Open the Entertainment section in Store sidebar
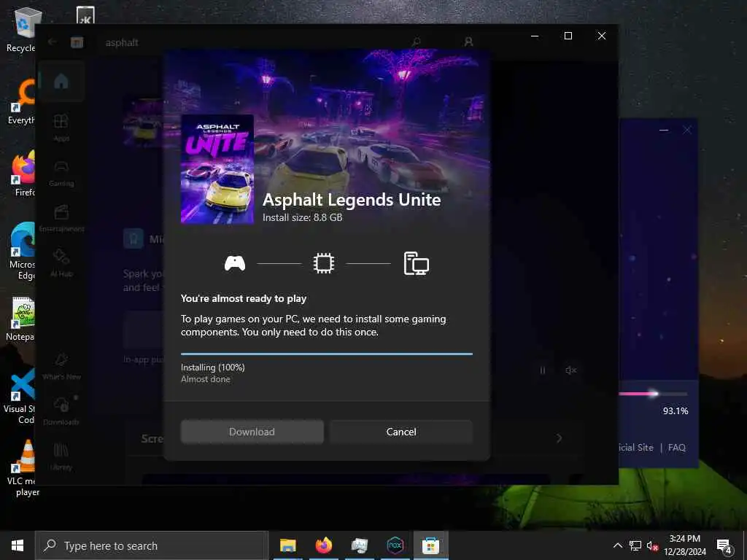The image size is (747, 560). point(61,217)
